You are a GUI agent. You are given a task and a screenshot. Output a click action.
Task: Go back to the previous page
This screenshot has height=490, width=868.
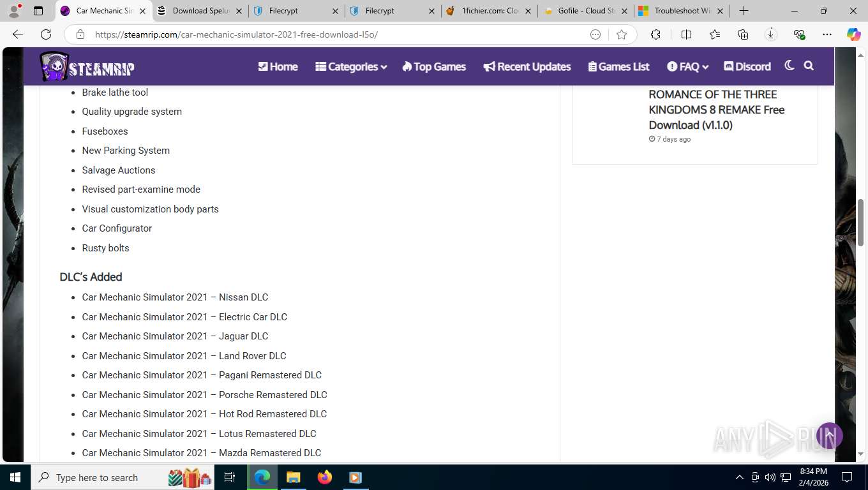click(18, 34)
